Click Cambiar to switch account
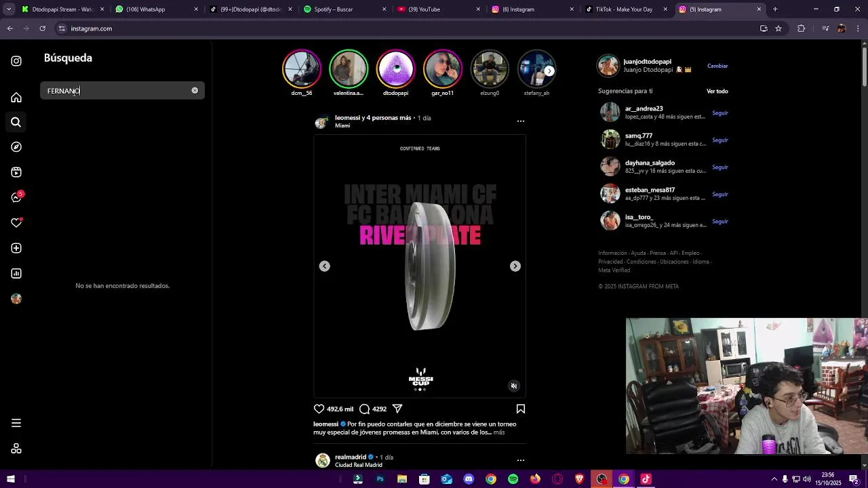 click(717, 66)
